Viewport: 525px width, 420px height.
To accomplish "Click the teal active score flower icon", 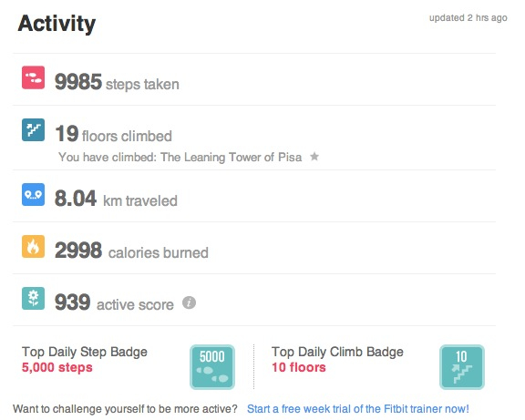I will [x=33, y=298].
